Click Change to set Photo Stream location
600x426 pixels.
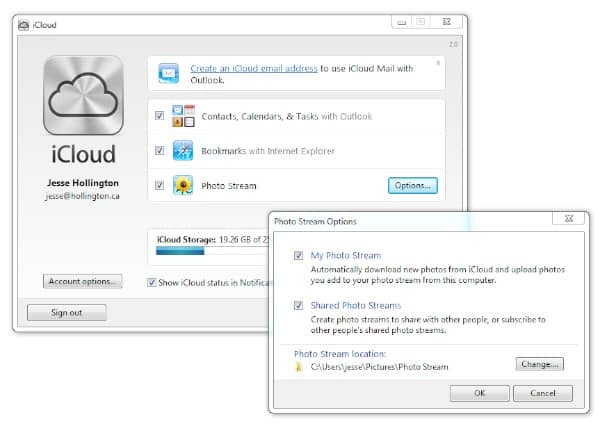click(539, 364)
